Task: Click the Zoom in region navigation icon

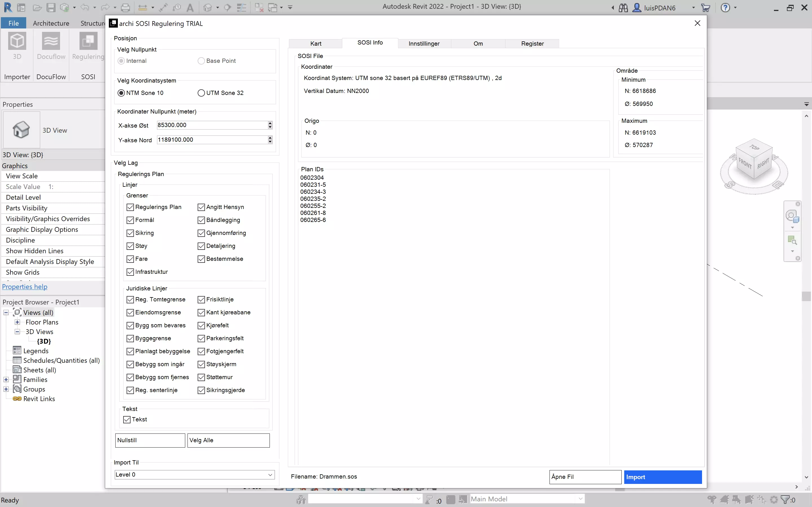Action: [x=792, y=240]
